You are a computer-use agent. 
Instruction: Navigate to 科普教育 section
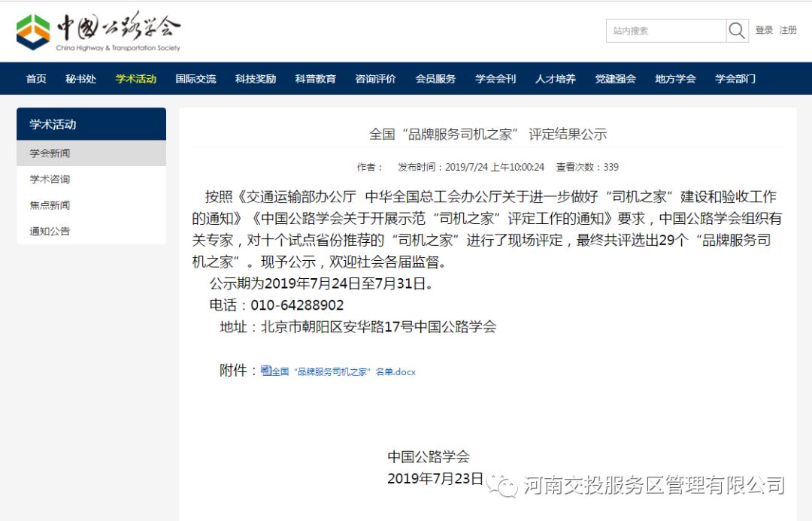316,79
